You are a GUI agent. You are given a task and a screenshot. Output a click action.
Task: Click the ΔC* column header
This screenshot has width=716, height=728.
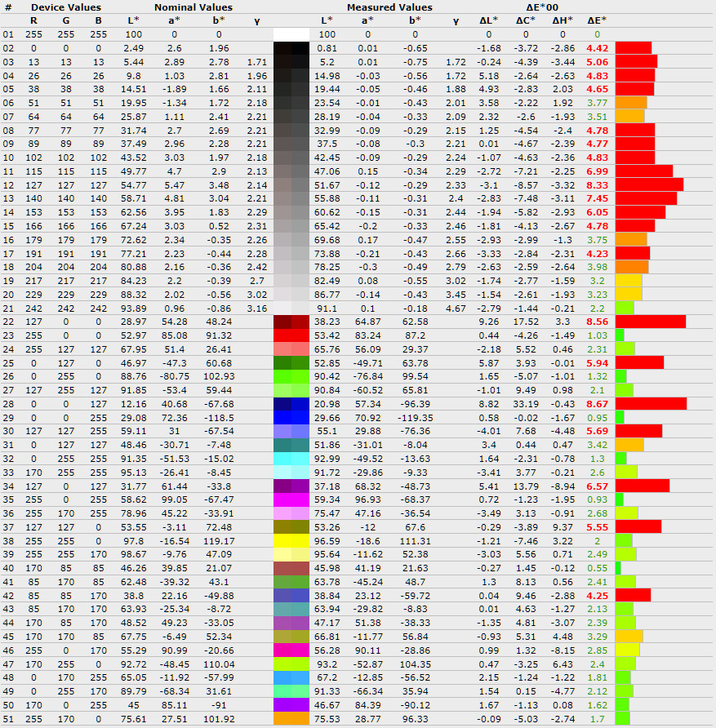pos(525,20)
